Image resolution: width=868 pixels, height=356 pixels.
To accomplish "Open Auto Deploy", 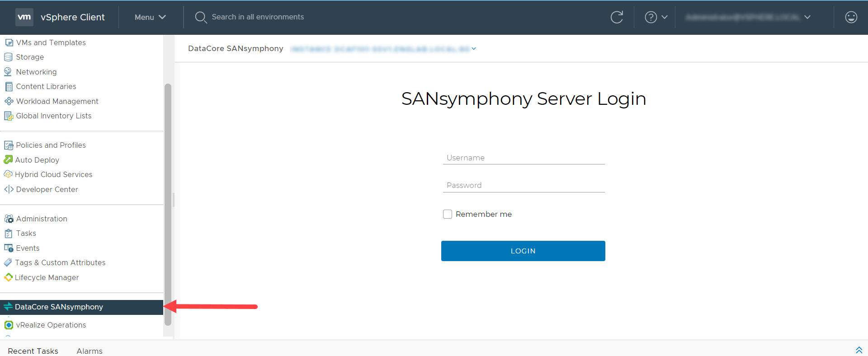I will point(37,160).
